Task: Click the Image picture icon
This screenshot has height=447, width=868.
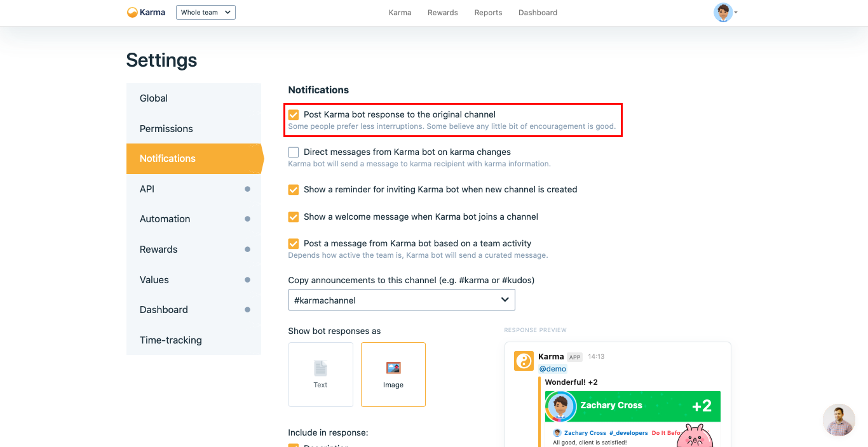Action: click(393, 368)
